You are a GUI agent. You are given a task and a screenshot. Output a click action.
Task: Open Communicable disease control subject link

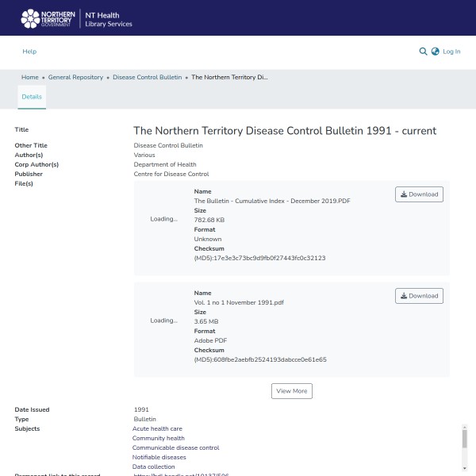[x=175, y=447]
